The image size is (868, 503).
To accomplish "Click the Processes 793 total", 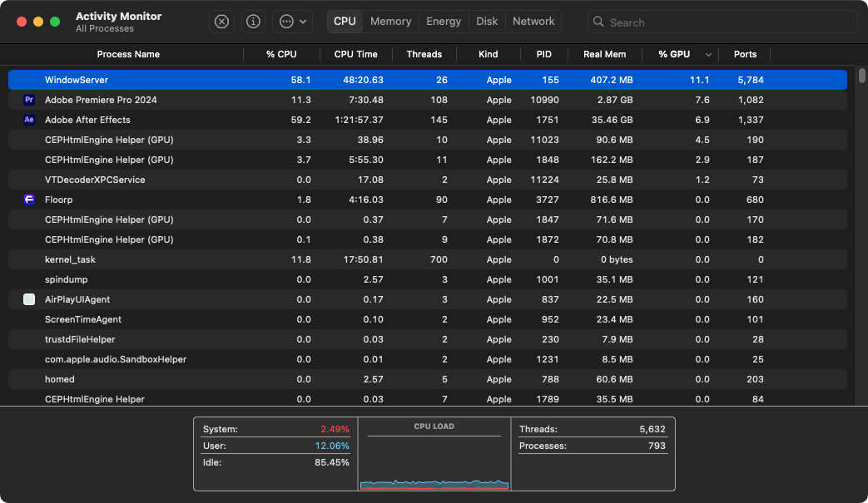I will (657, 446).
